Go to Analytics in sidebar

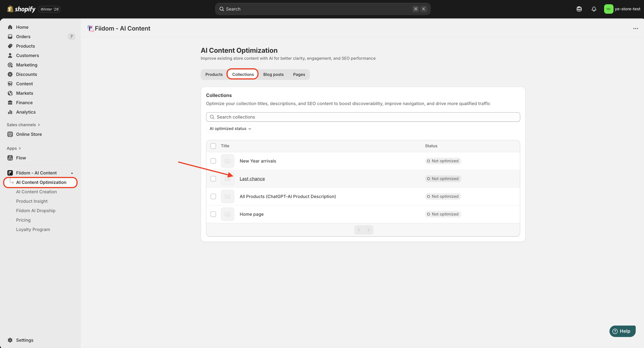26,112
